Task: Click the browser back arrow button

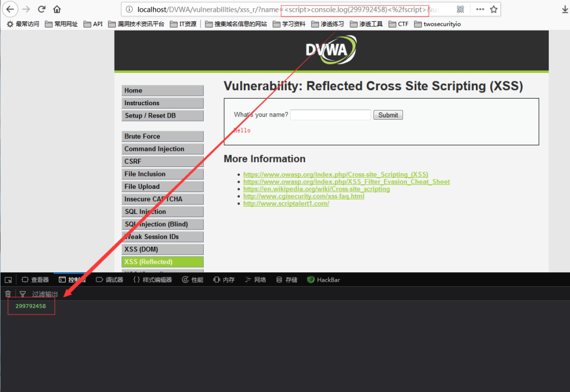Action: [x=10, y=9]
